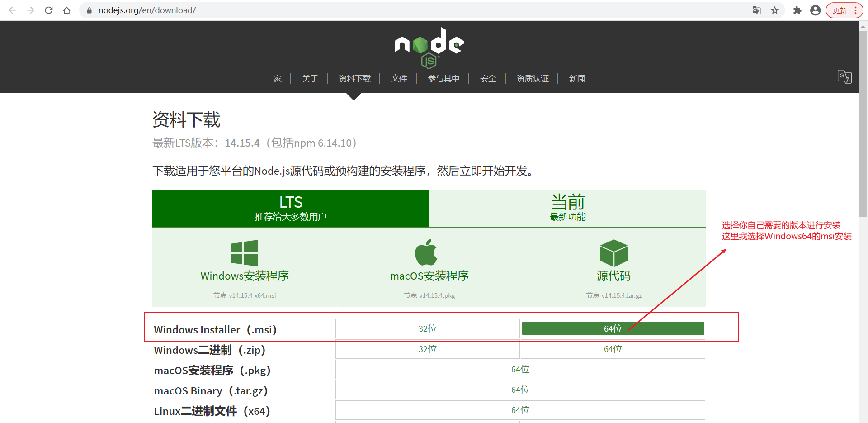The width and height of the screenshot is (868, 423).
Task: Open the 新闻 nav menu item
Action: click(577, 79)
